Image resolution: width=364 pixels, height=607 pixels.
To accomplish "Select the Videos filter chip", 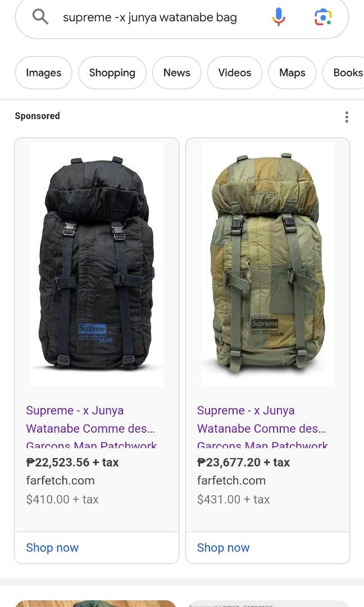I will pos(234,73).
